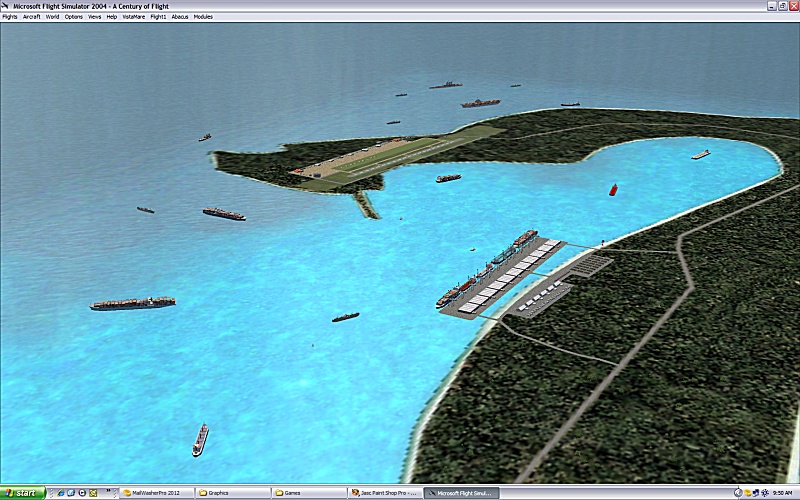Viewport: 800px width, 500px height.
Task: Click the 9:50 AM system clock
Action: point(782,493)
